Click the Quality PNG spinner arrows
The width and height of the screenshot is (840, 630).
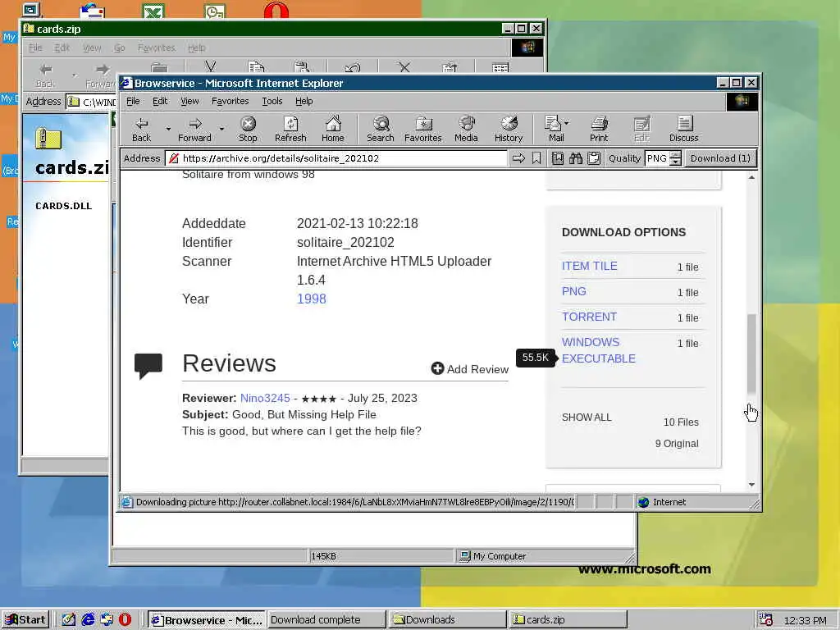pyautogui.click(x=676, y=158)
